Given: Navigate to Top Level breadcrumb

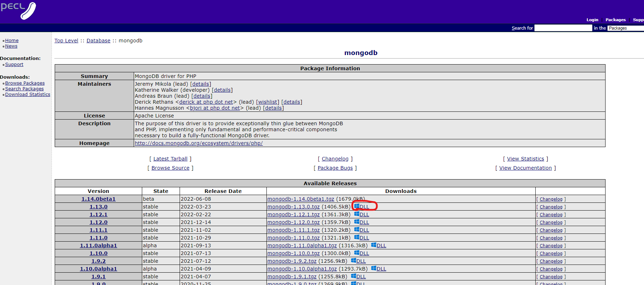Looking at the screenshot, I should point(66,41).
